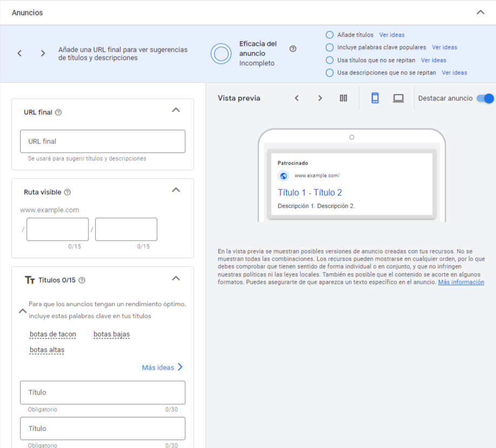Focus the second Título input field
The height and width of the screenshot is (448, 496).
(103, 429)
